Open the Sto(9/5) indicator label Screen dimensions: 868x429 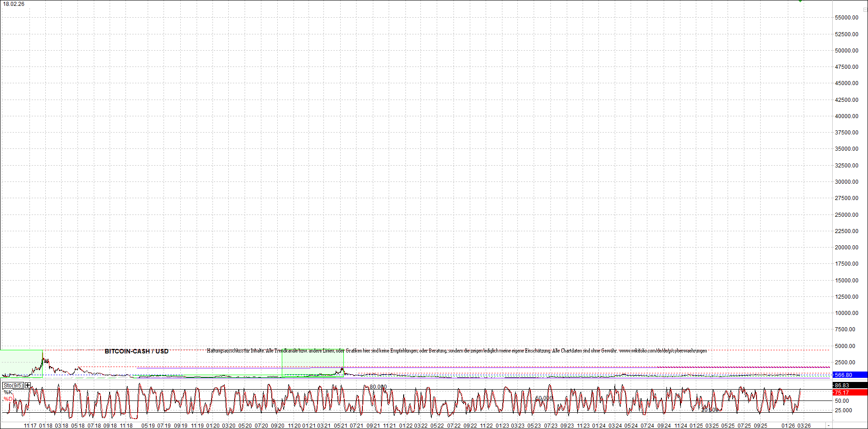coord(13,386)
